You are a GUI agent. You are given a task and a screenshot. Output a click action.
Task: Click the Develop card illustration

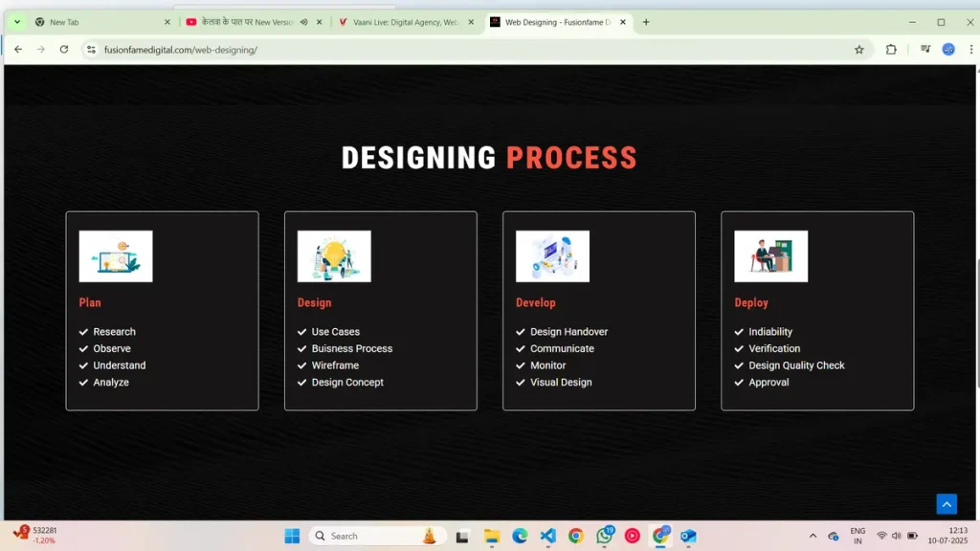[x=552, y=256]
